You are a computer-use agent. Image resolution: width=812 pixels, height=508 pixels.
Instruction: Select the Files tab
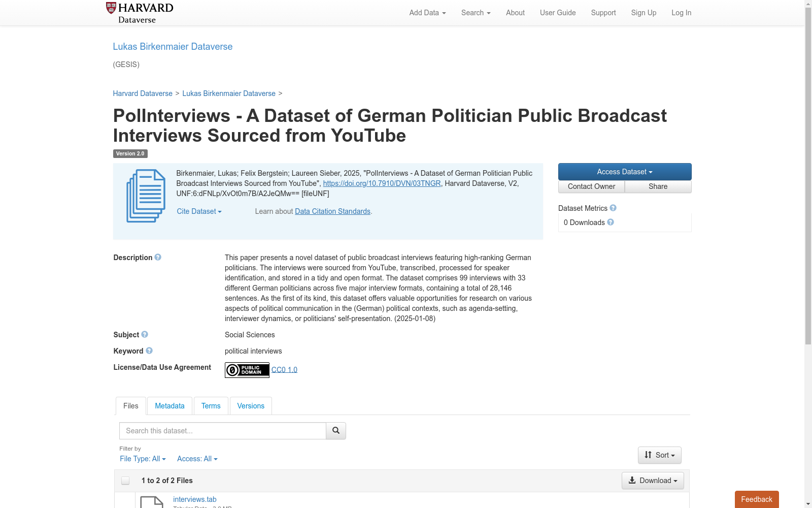point(131,406)
